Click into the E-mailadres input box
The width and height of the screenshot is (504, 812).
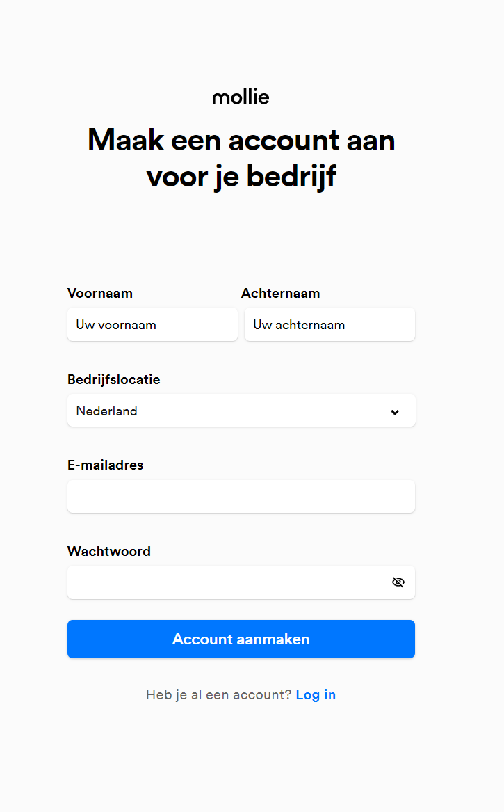(x=241, y=497)
